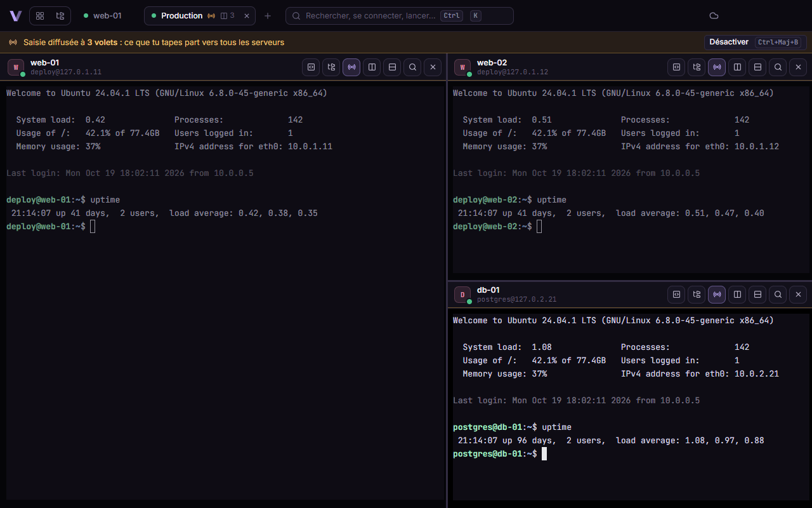Click text postgres@127.0.2.21 in db-01 header
The image size is (812, 508).
(x=516, y=300)
